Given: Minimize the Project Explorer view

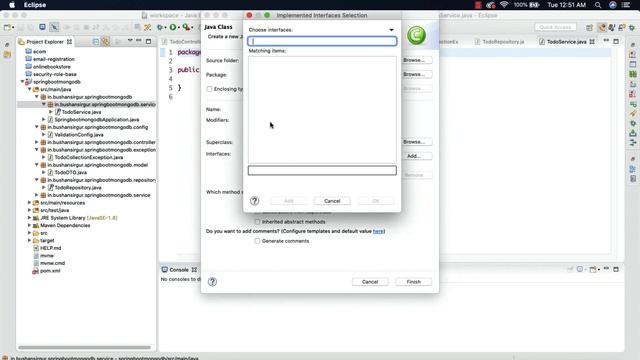Looking at the screenshot, I should [x=139, y=41].
